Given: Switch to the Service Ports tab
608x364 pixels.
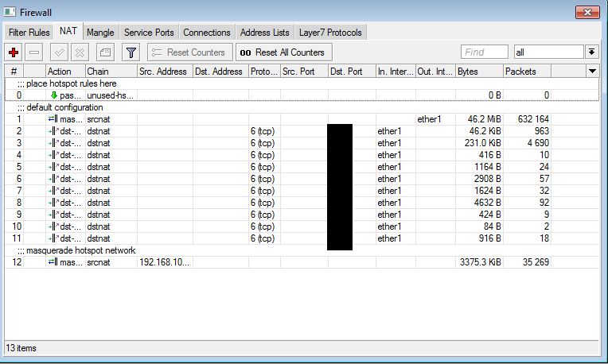Looking at the screenshot, I should 149,33.
